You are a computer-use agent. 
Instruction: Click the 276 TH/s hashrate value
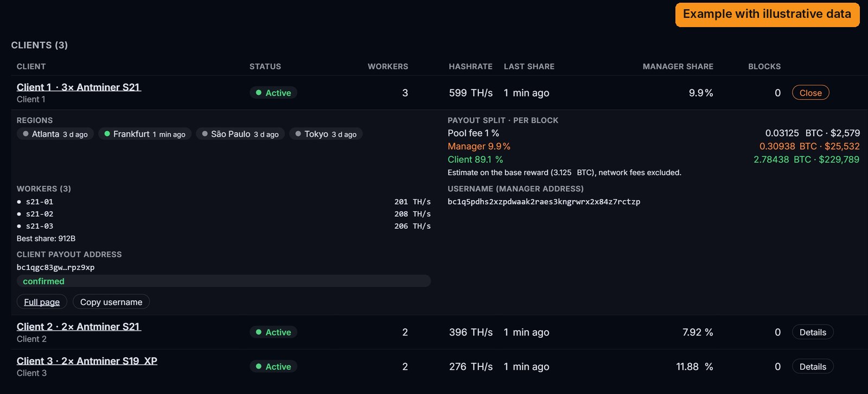[471, 366]
